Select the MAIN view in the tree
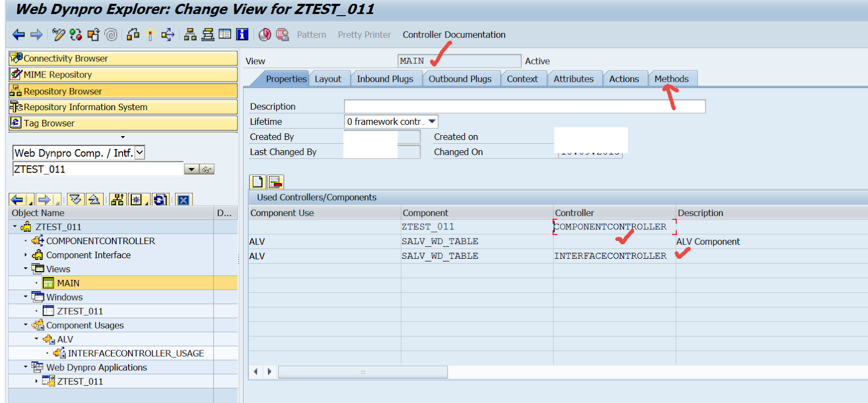The width and height of the screenshot is (868, 403). pos(68,283)
